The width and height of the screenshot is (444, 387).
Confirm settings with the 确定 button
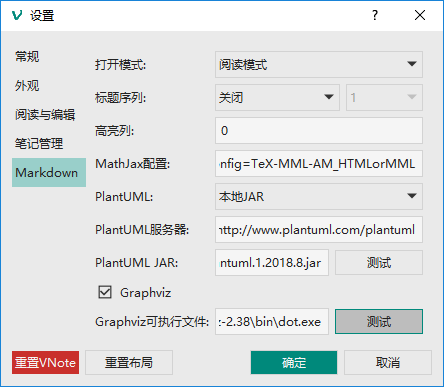click(294, 362)
